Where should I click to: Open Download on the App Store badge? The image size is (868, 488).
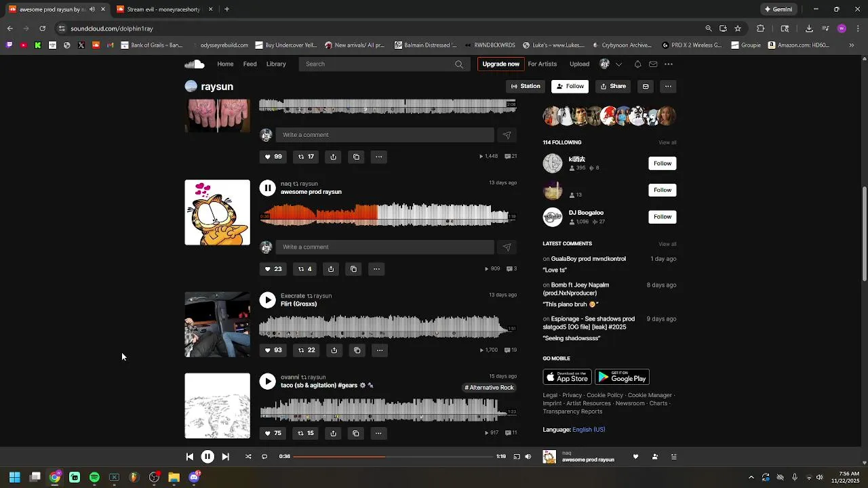point(567,377)
